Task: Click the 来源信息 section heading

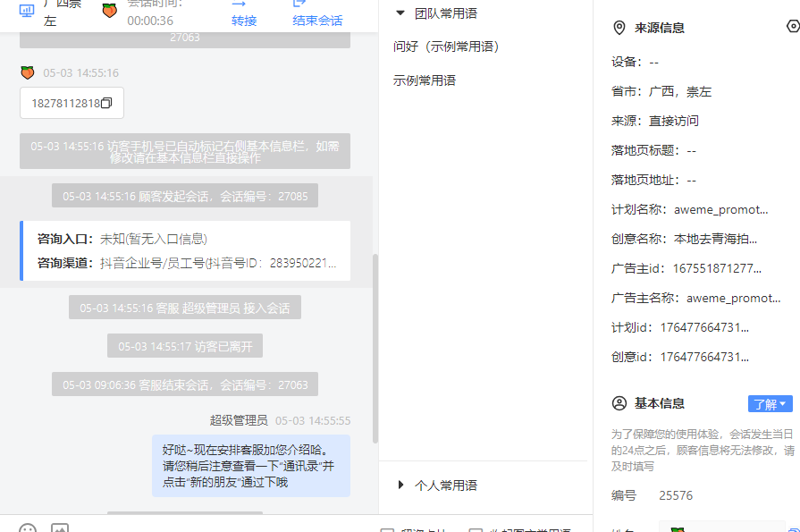Action: click(659, 28)
